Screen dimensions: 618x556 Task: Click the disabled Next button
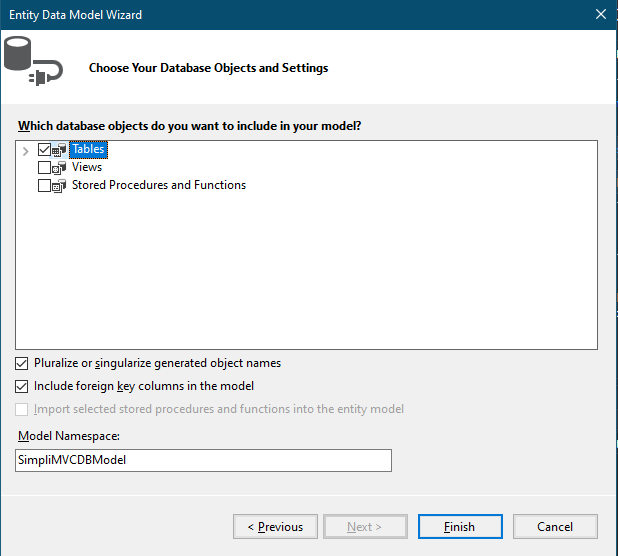(365, 526)
